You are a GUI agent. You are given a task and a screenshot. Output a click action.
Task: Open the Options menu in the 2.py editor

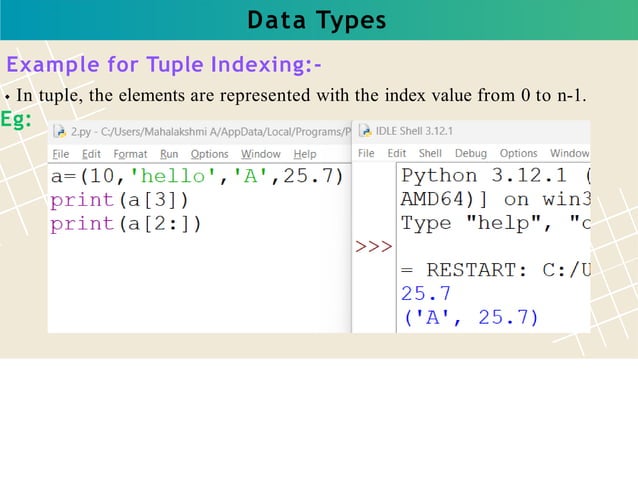point(210,154)
